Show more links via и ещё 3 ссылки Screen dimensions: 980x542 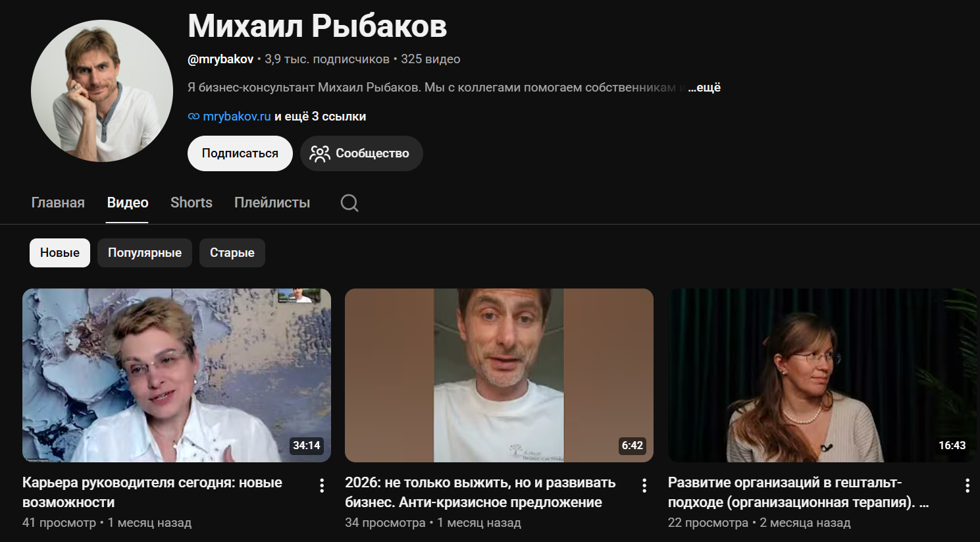(x=320, y=117)
